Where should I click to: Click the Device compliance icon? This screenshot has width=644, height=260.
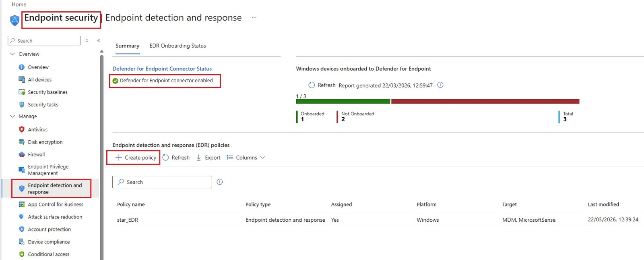pyautogui.click(x=22, y=242)
